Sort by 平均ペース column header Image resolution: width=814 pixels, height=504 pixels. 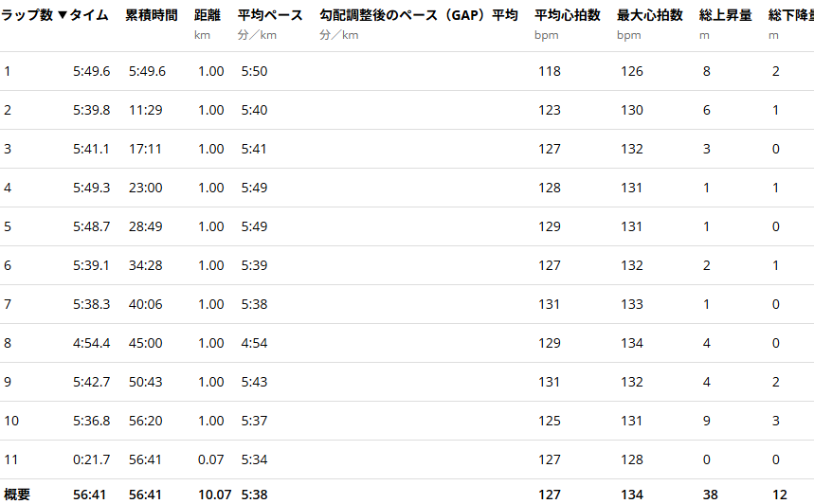click(270, 16)
